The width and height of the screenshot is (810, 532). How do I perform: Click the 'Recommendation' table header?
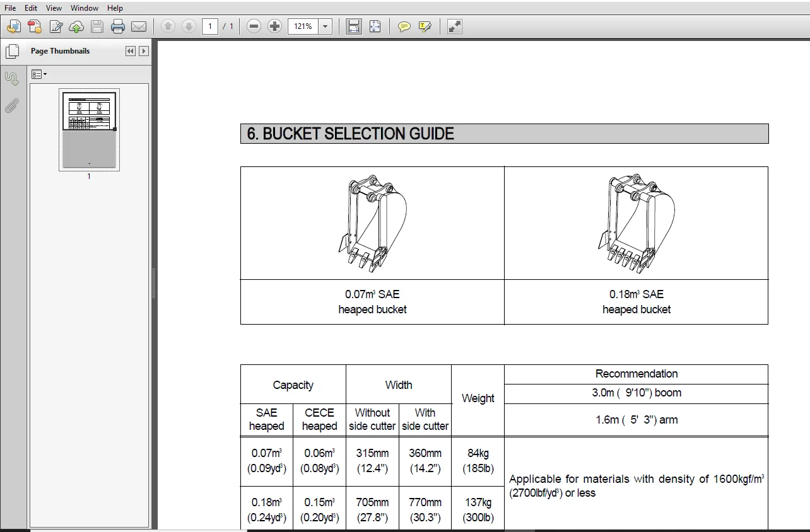637,374
